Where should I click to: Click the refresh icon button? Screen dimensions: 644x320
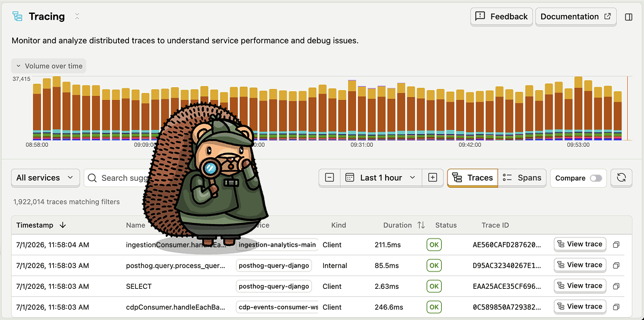pyautogui.click(x=621, y=178)
